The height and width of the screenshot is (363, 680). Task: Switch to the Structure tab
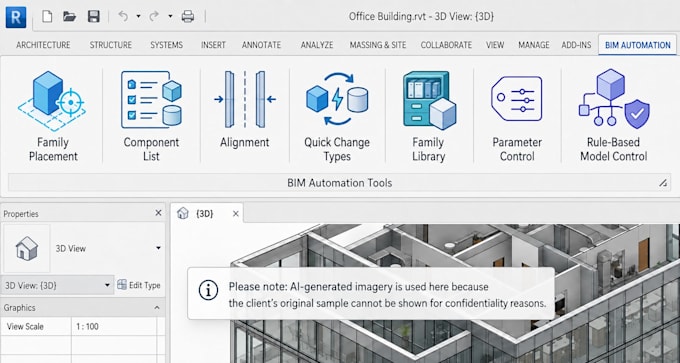(x=111, y=45)
